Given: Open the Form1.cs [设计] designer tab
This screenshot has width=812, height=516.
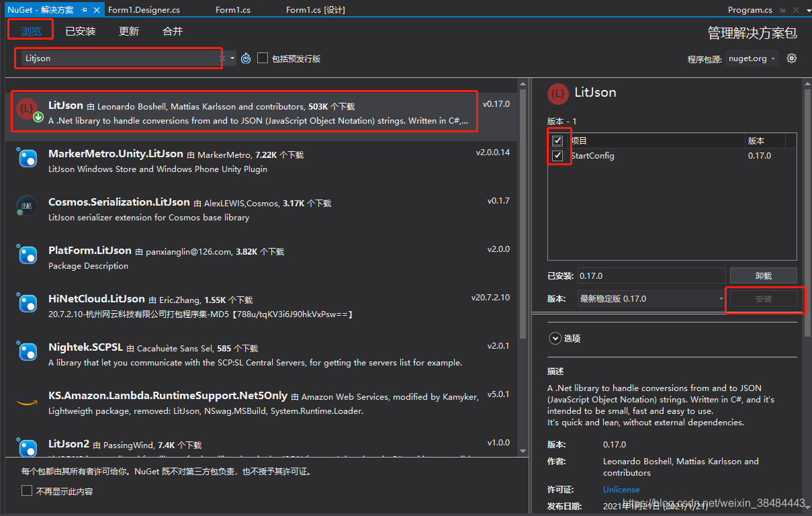Looking at the screenshot, I should click(x=315, y=10).
